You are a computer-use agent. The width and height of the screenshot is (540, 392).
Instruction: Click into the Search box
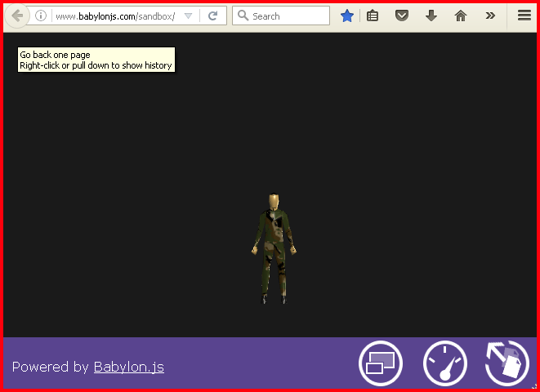pos(281,16)
